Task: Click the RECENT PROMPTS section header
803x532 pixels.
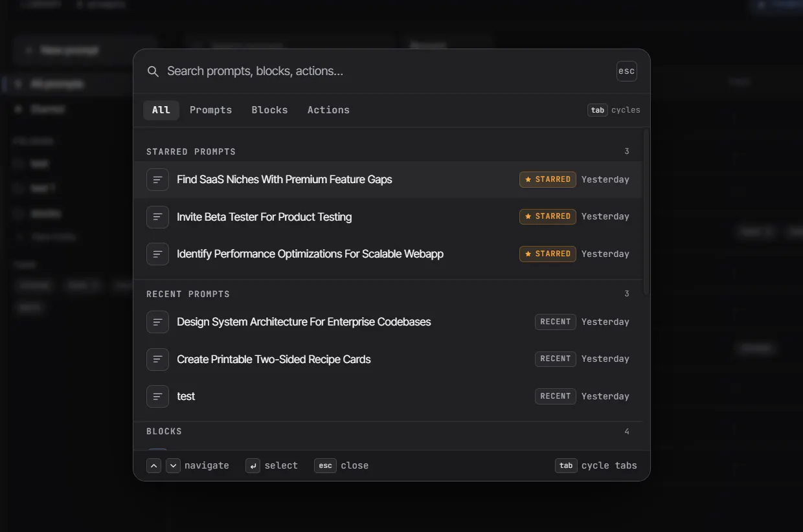Action: coord(188,294)
